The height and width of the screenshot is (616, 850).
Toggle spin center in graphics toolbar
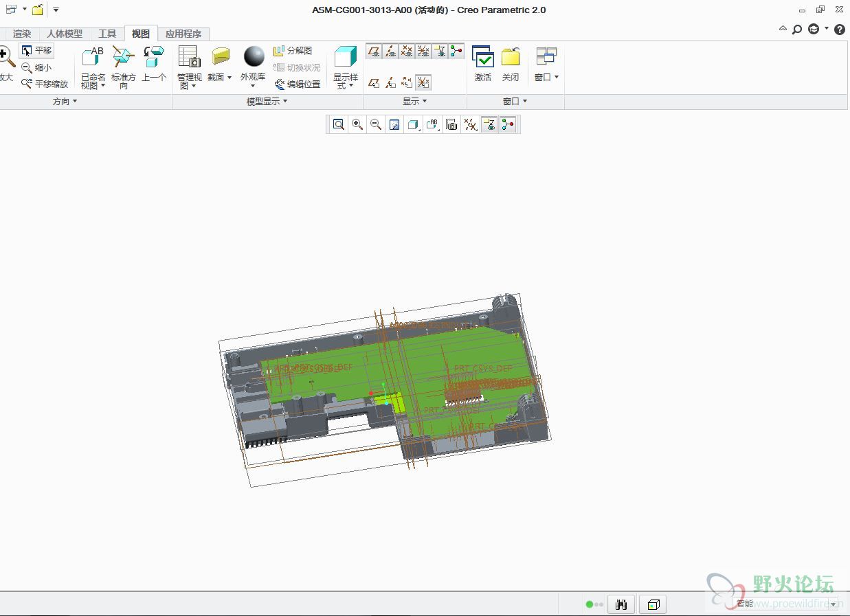click(x=508, y=124)
